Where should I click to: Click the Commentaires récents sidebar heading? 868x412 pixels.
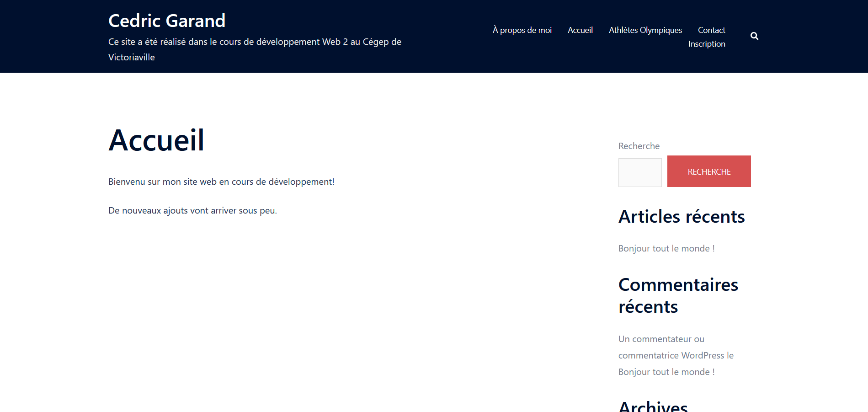tap(678, 295)
